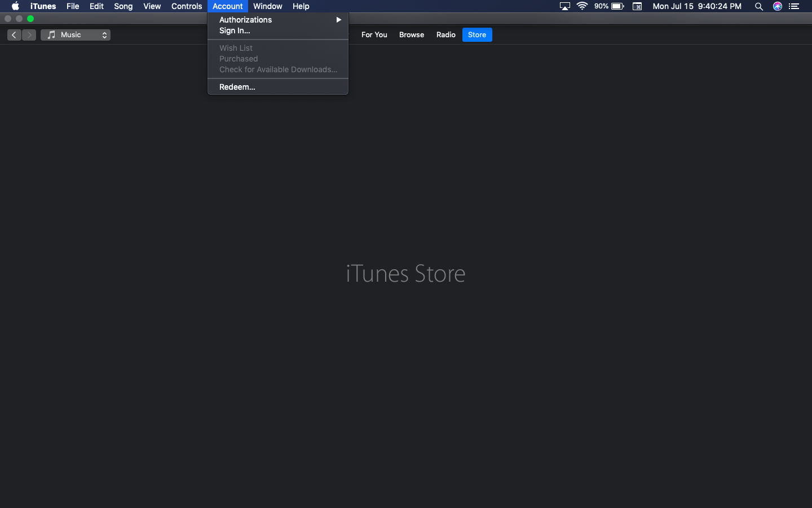812x508 pixels.
Task: Launch Siri from the menu bar
Action: click(778, 6)
